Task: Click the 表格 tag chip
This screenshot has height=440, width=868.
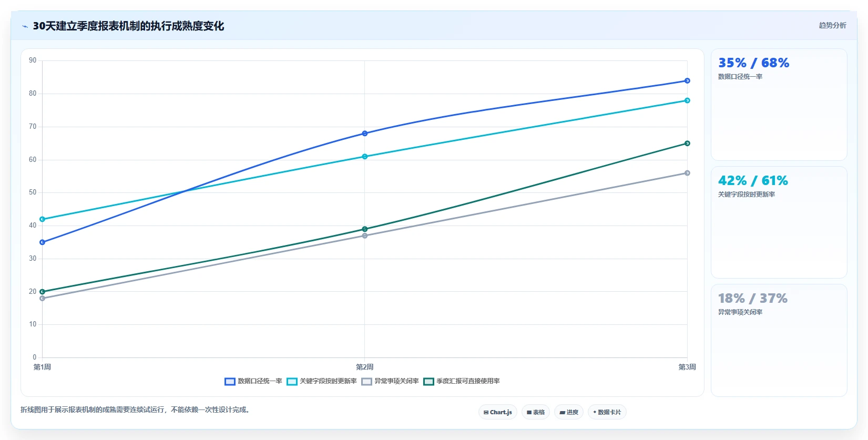Action: (x=536, y=412)
